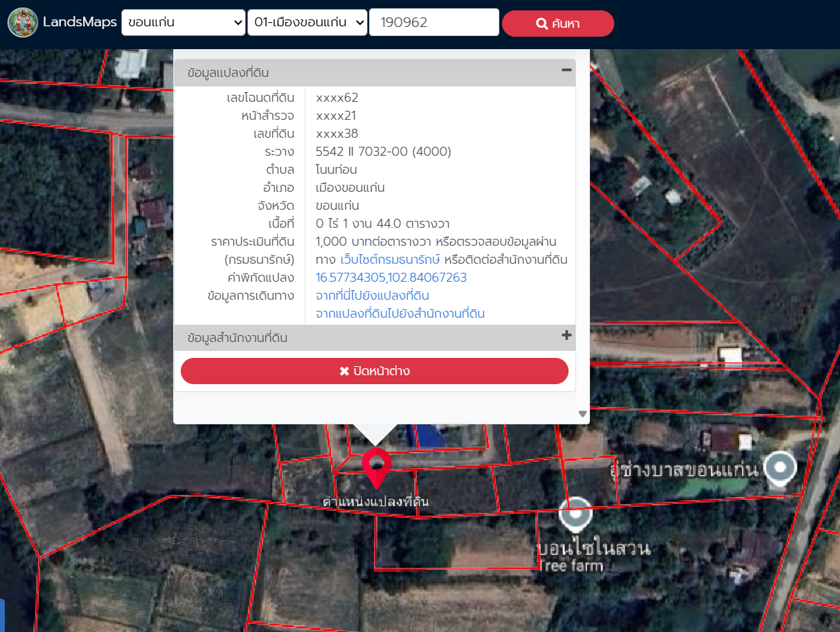Screen dimensions: 840x632
Task: Click the ข้อมูลสำนักงานที่ดิน section title
Action: [x=238, y=338]
